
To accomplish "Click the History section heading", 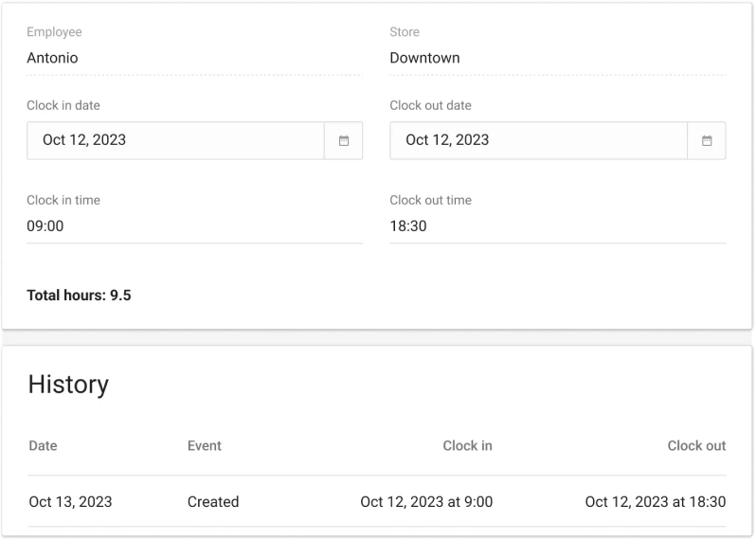I will coord(68,384).
